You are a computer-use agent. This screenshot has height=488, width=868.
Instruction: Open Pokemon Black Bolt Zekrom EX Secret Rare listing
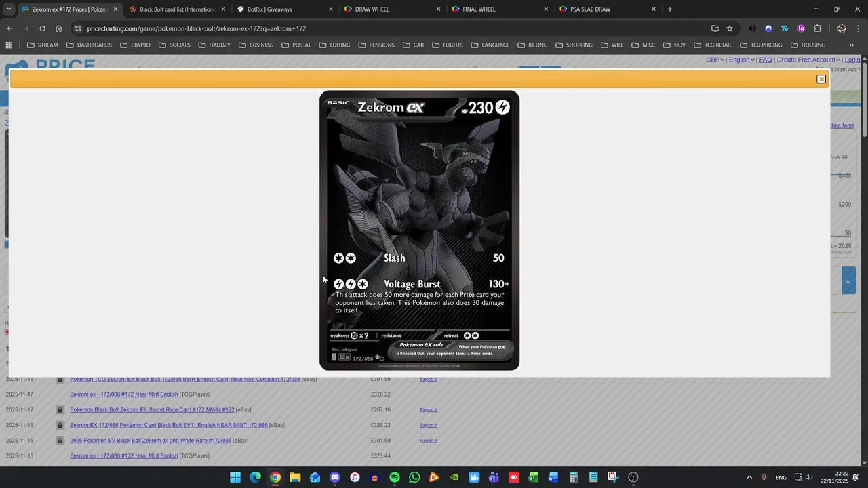(x=152, y=410)
